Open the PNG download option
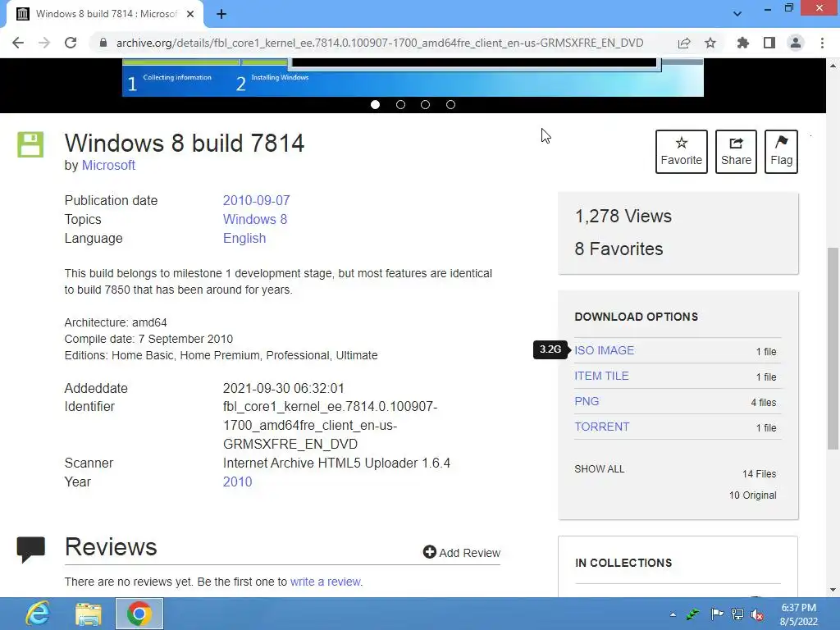840x630 pixels. tap(587, 401)
